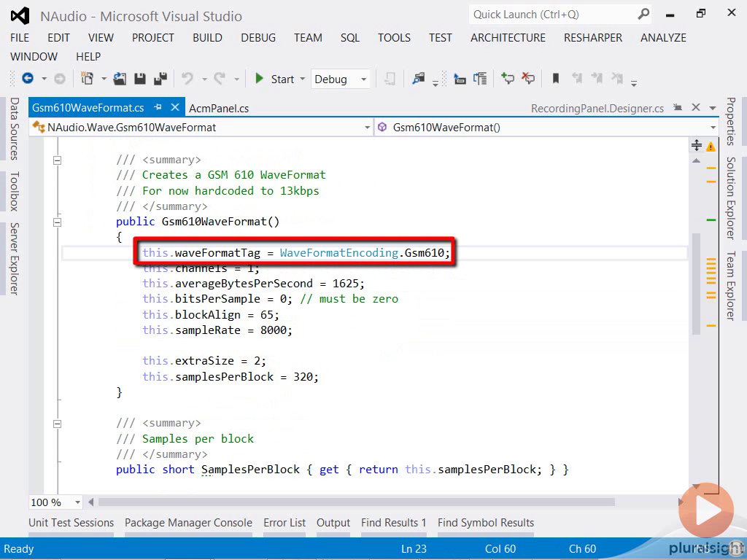Open the Undo history dropdown arrow

click(x=204, y=79)
